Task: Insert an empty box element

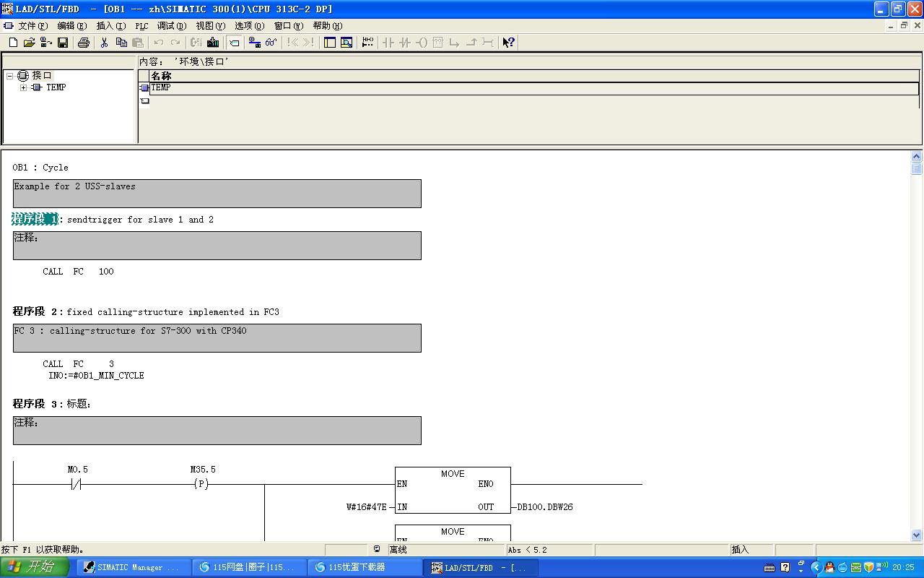Action: coord(438,43)
